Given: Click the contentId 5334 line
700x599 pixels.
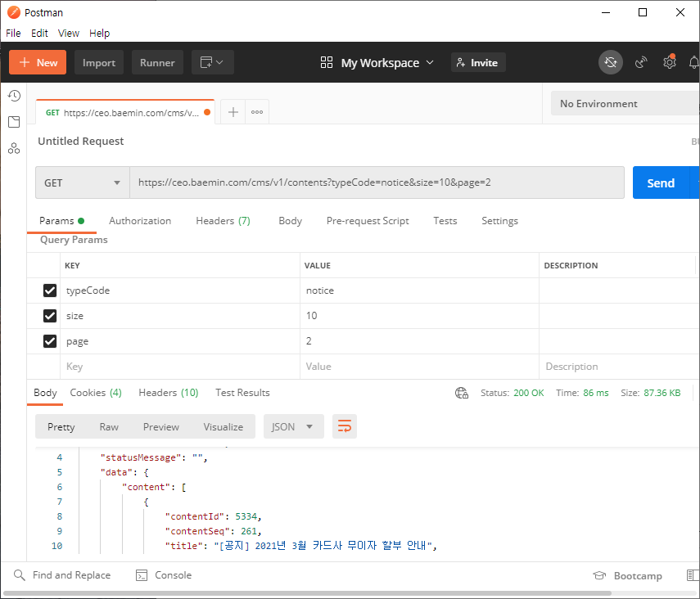Looking at the screenshot, I should pyautogui.click(x=213, y=516).
